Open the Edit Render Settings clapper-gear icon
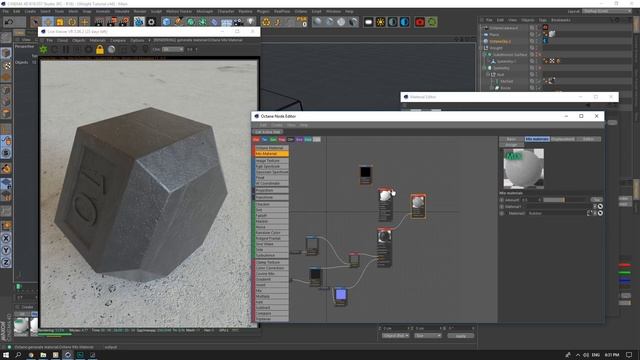640x360 pixels. [125, 22]
